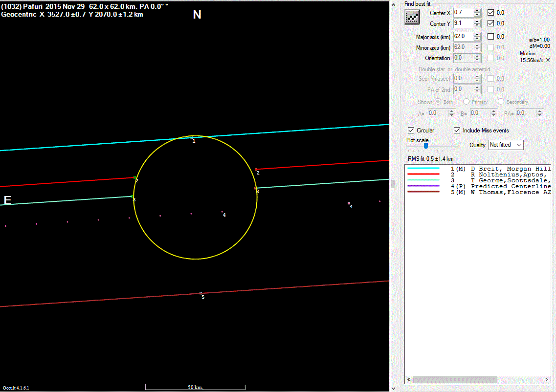The width and height of the screenshot is (556, 392).
Task: Click the Motion 15.56km/s value
Action: pos(534,60)
